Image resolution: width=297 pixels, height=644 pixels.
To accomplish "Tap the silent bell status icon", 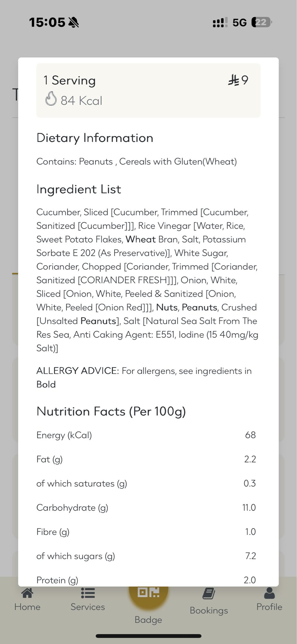I will 74,23.
